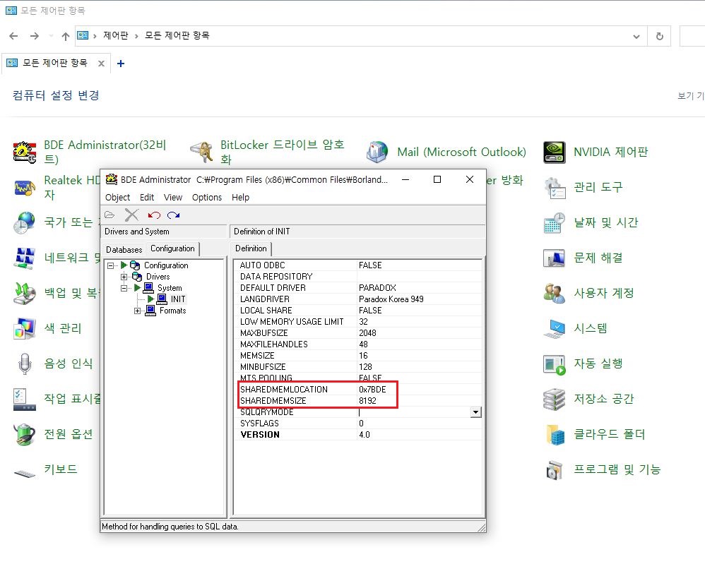705x588 pixels.
Task: Click the blue redo arrow in BDE toolbar
Action: [x=174, y=215]
